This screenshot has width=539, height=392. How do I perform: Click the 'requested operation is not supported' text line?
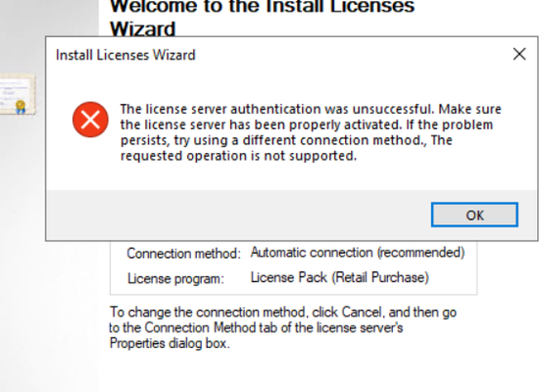(x=238, y=156)
